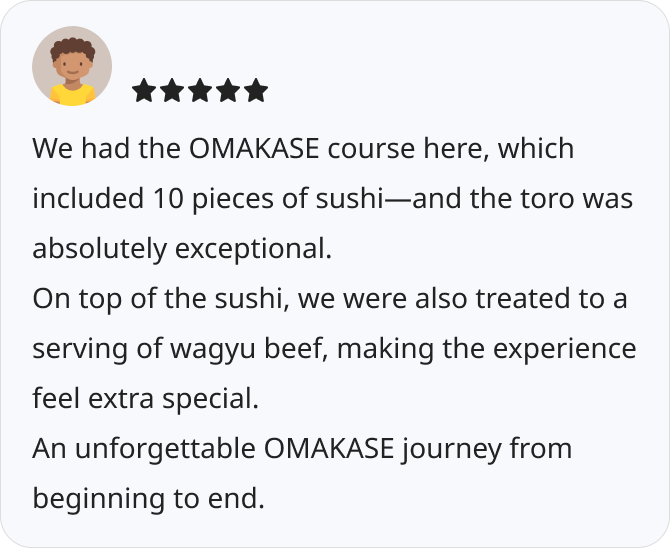Click the reviewer's cartoon avatar picture
Image resolution: width=670 pixels, height=548 pixels.
tap(72, 66)
